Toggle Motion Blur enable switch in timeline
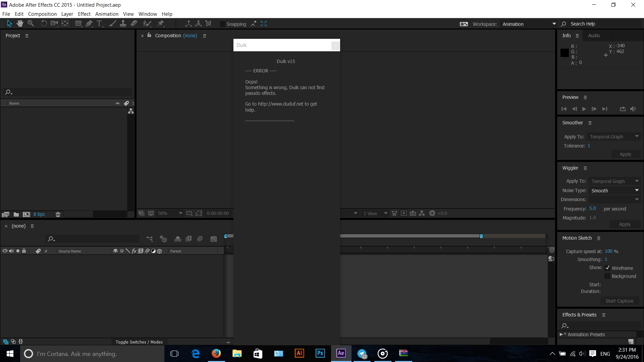 (x=200, y=239)
